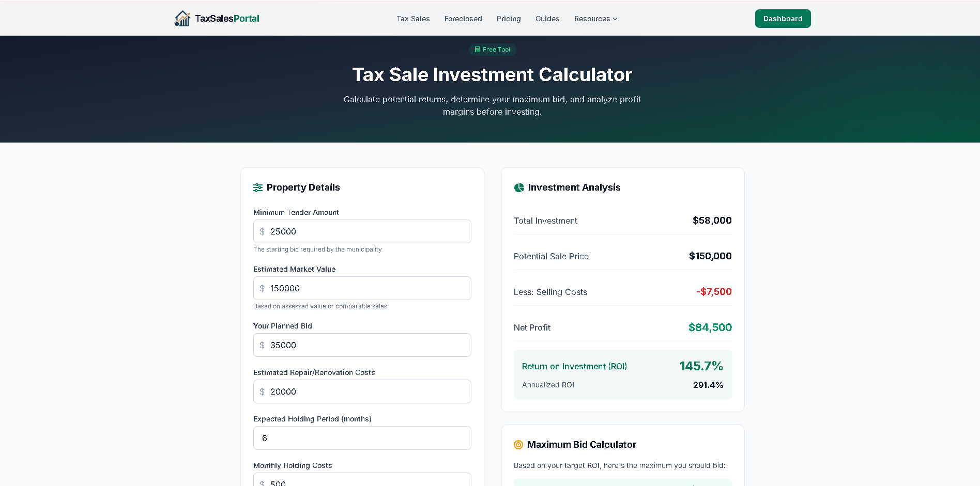This screenshot has height=486, width=980.
Task: Click the sliders icon beside Property Details
Action: tap(258, 187)
